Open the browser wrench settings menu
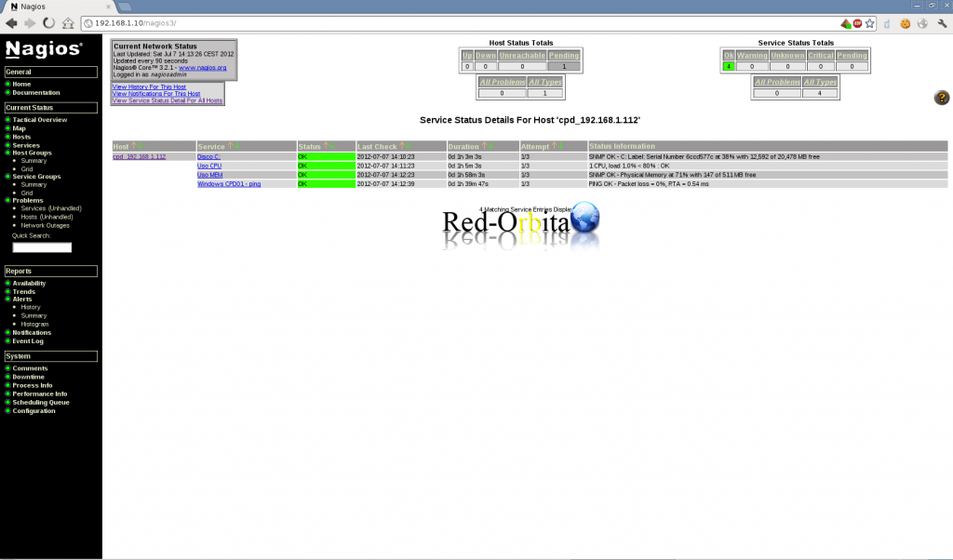 [x=942, y=22]
